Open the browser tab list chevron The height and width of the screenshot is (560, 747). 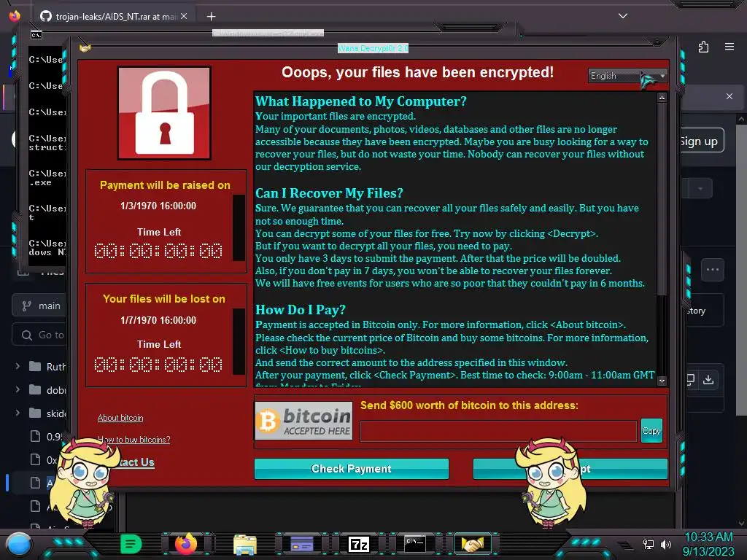click(623, 16)
